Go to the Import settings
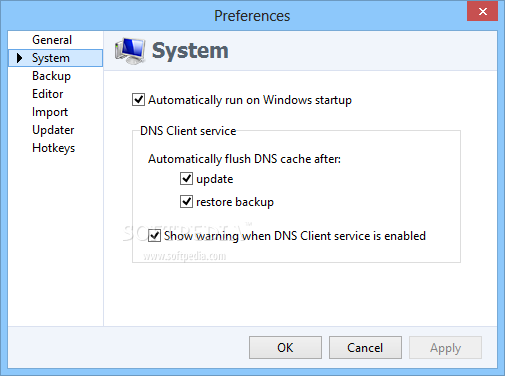 coord(50,112)
